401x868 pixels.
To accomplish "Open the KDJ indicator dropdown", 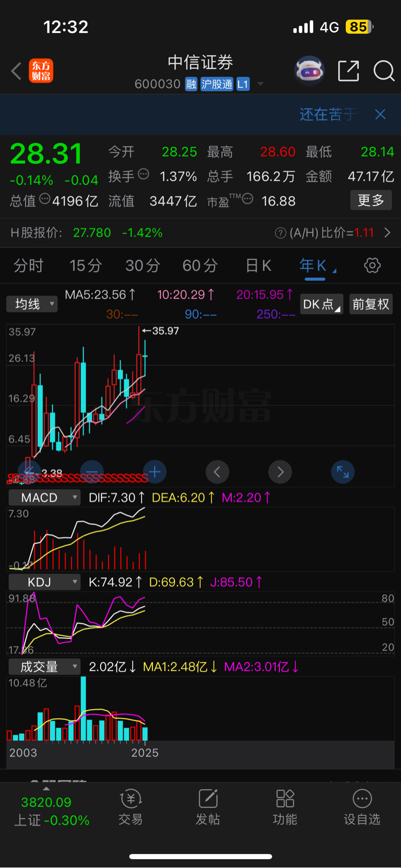I will pos(44,582).
